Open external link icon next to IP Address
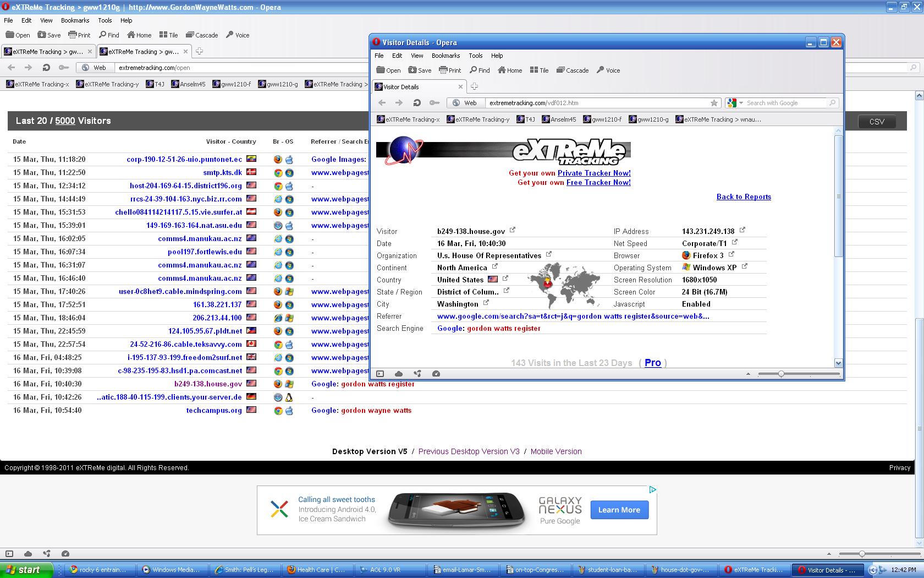This screenshot has height=578, width=924. point(742,230)
